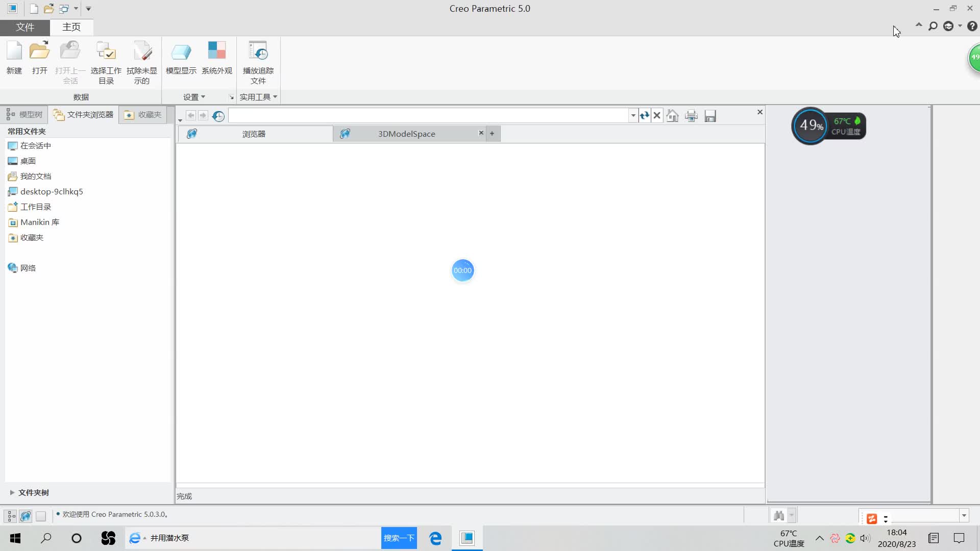This screenshot has width=980, height=551.
Task: Open the browser toolbar small dropdown arrow
Action: [180, 120]
